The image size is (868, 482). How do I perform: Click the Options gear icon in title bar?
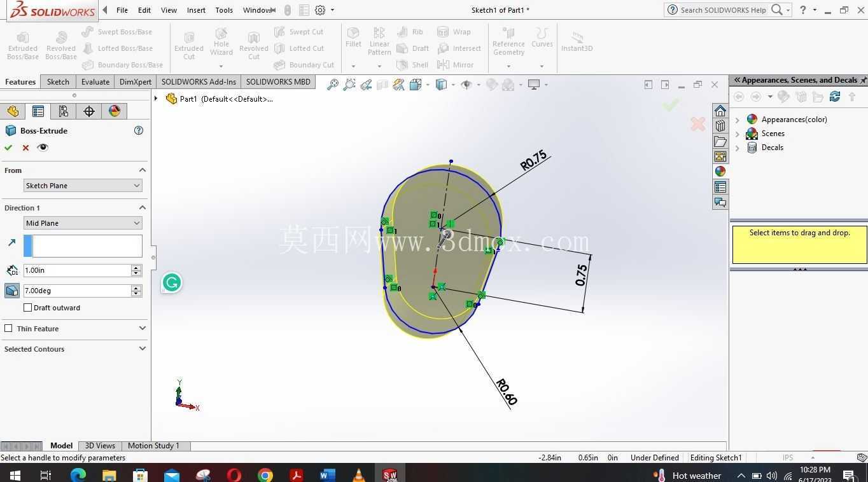(320, 10)
